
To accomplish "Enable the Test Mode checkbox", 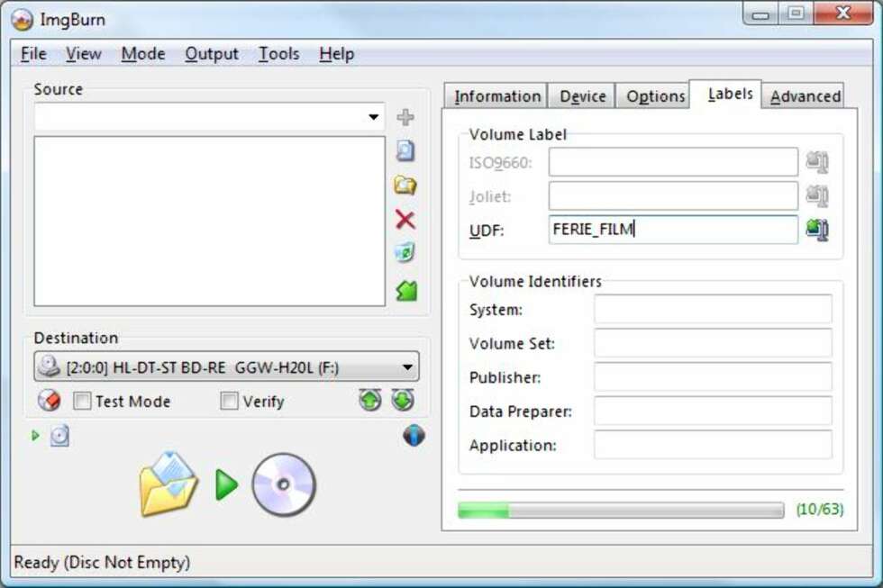I will pyautogui.click(x=82, y=402).
